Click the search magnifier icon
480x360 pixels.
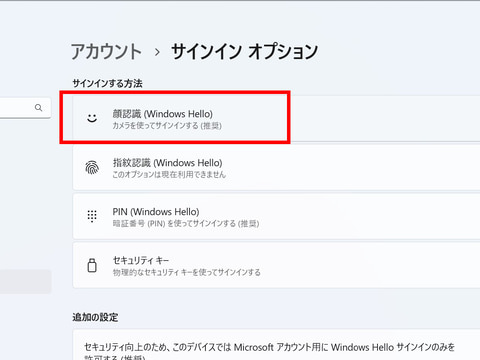point(38,108)
